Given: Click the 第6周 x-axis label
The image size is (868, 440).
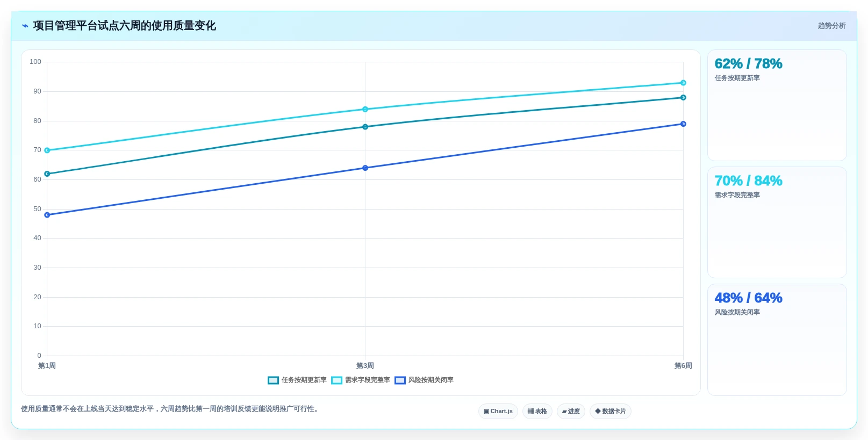Looking at the screenshot, I should point(683,366).
